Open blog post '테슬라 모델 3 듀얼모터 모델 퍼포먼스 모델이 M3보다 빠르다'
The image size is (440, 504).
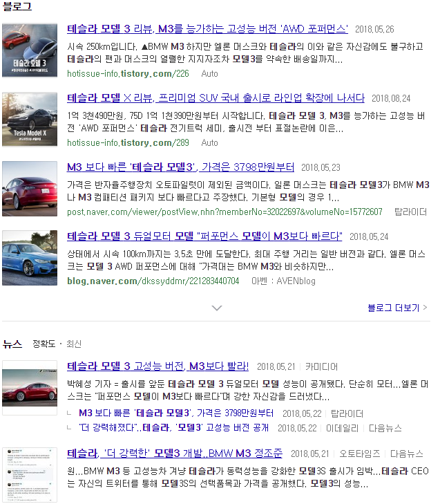204,236
